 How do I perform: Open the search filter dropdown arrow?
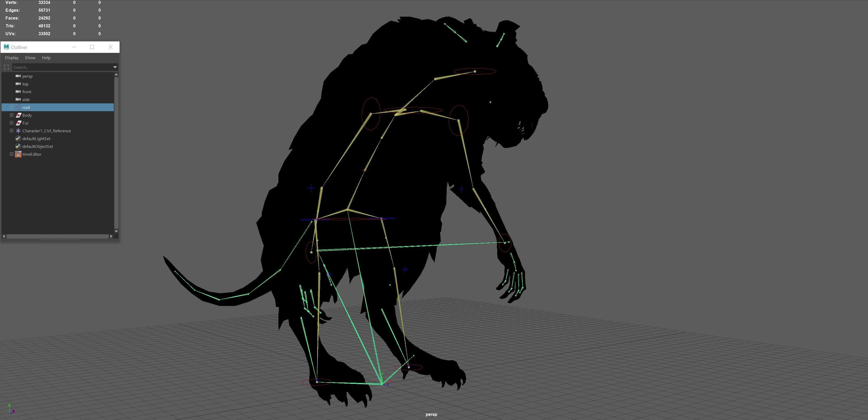pos(115,67)
